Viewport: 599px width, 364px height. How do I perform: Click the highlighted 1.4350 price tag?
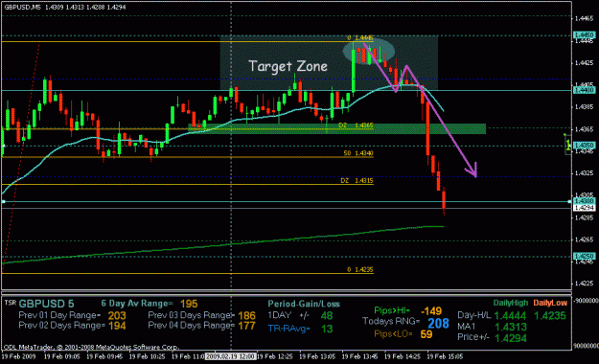(x=584, y=146)
